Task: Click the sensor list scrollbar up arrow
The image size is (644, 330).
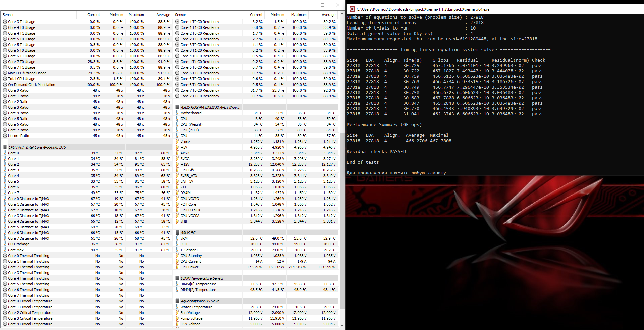Action: [x=342, y=14]
